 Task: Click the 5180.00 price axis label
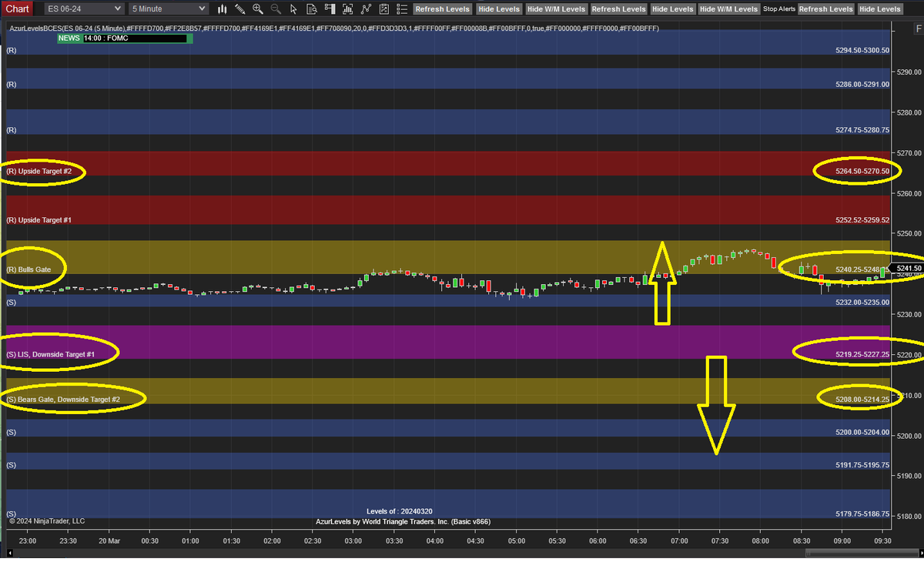pyautogui.click(x=909, y=517)
